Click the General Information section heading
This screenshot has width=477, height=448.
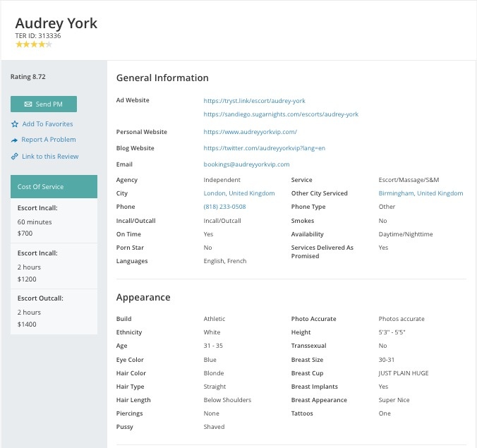click(x=162, y=78)
